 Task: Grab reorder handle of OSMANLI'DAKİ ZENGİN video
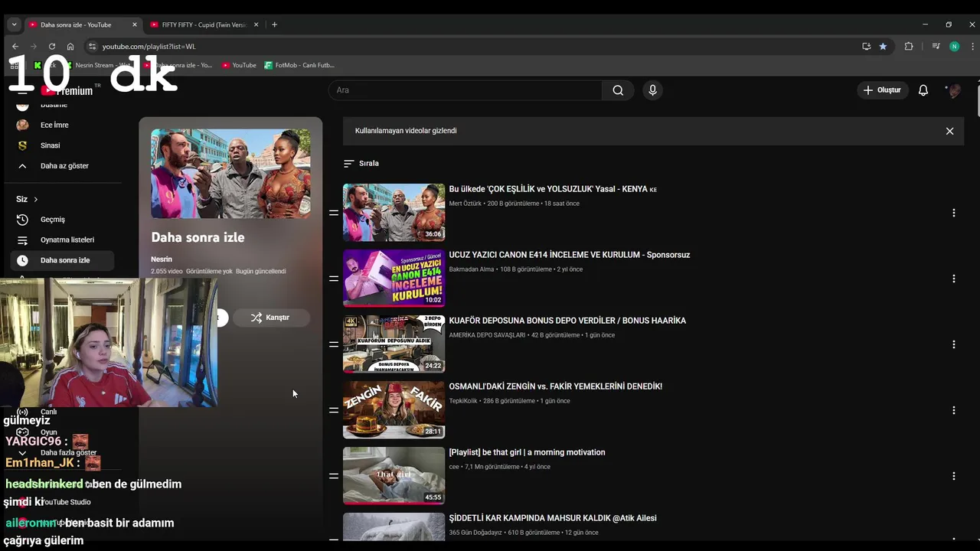[334, 410]
